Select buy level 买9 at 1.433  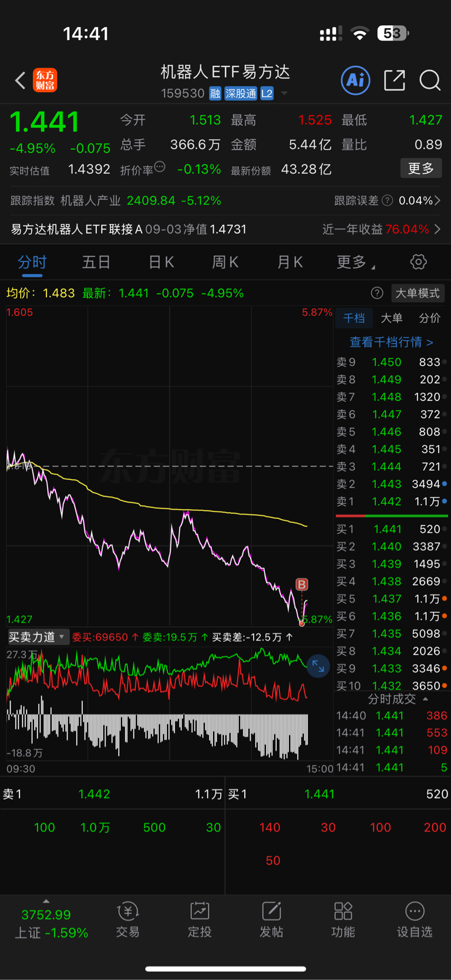click(x=392, y=668)
